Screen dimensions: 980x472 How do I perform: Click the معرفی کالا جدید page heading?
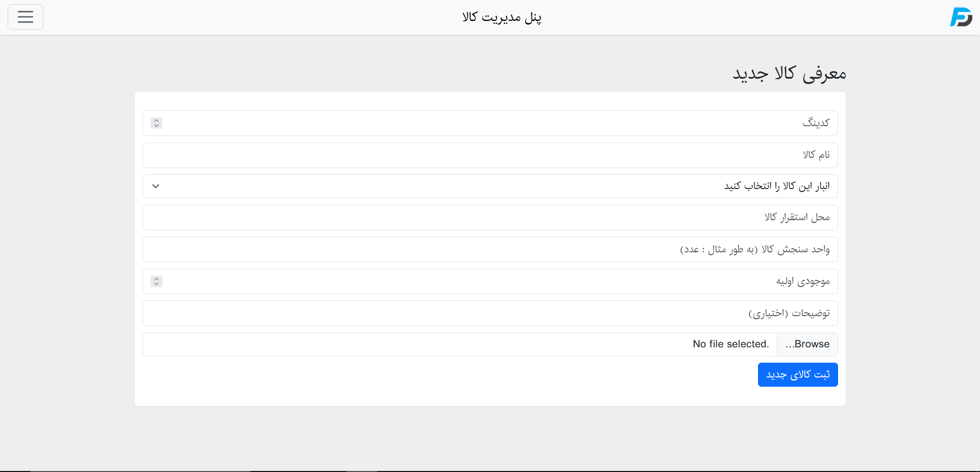click(x=789, y=74)
